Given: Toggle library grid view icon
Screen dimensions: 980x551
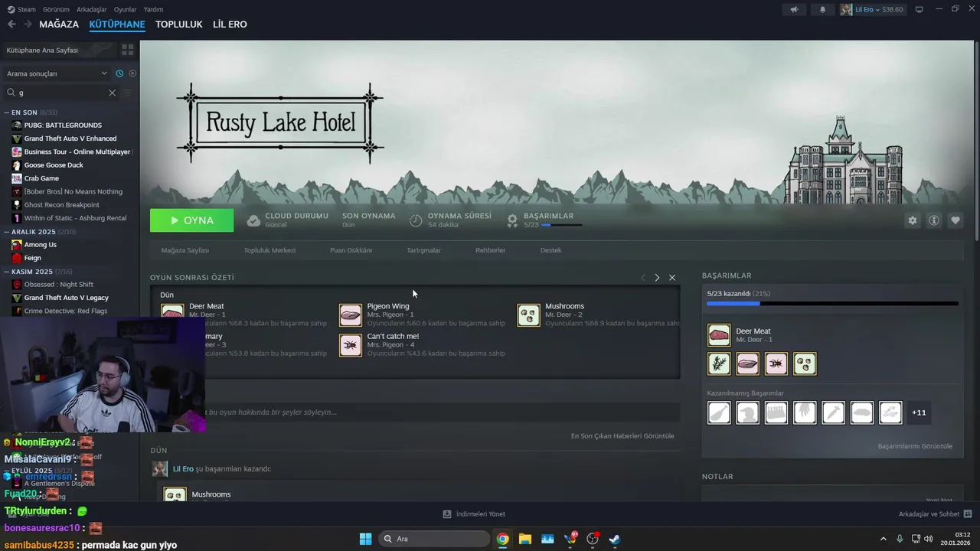Looking at the screenshot, I should pos(127,50).
